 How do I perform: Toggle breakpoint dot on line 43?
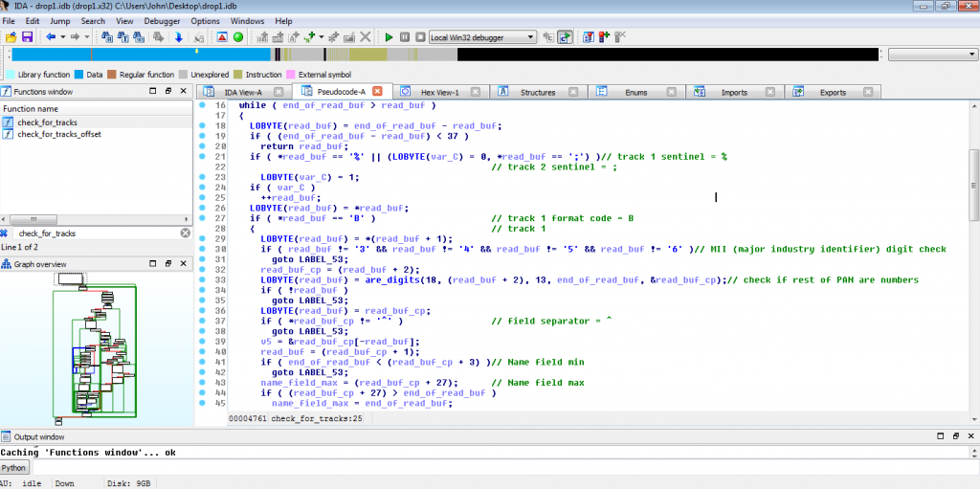[203, 383]
